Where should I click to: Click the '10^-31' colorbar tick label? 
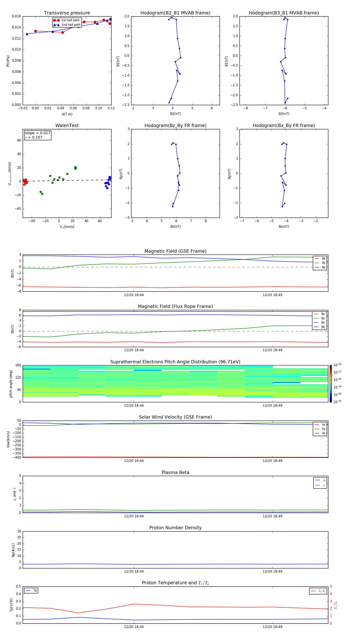coord(337,402)
